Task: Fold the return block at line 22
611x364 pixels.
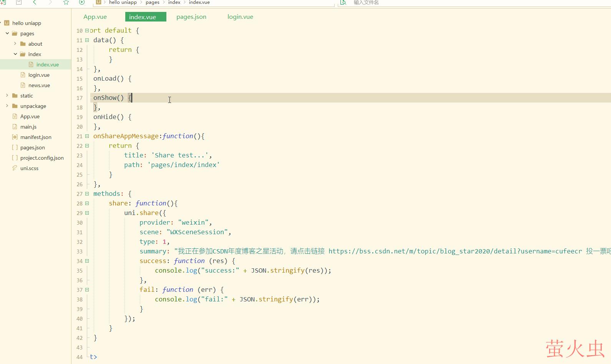Action: click(x=87, y=146)
